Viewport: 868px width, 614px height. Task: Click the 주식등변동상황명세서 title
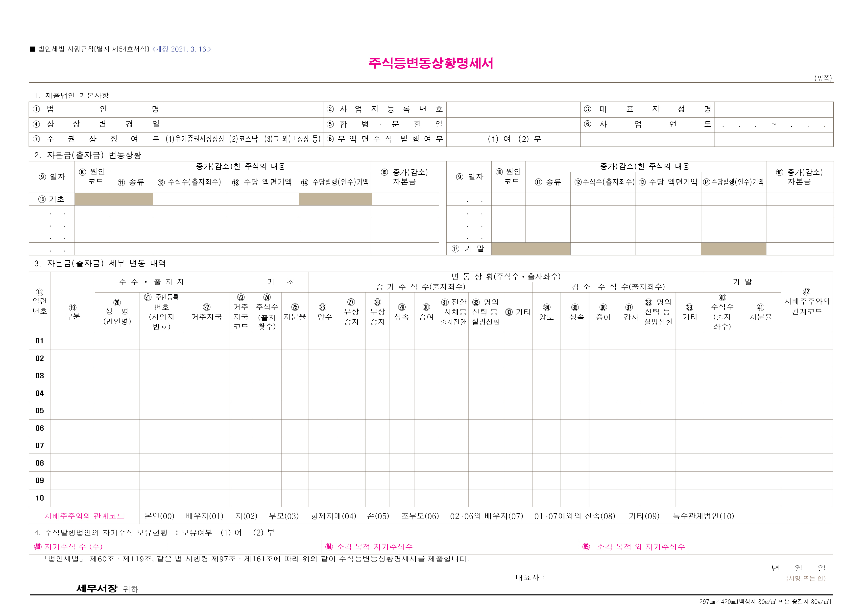431,63
